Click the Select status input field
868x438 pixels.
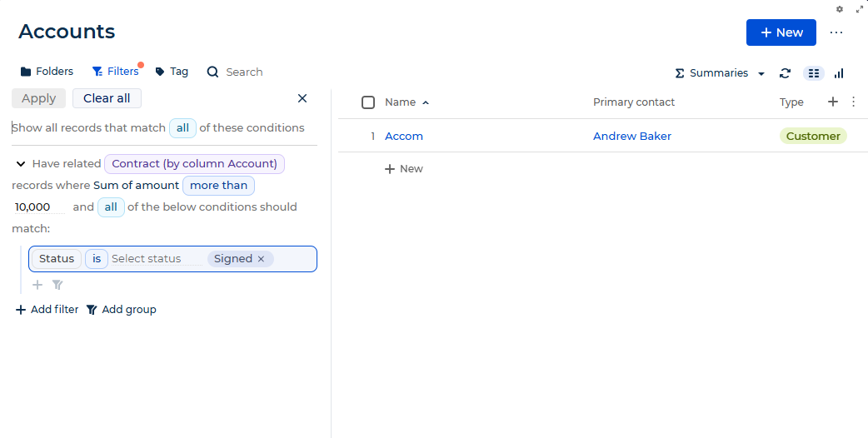(157, 259)
